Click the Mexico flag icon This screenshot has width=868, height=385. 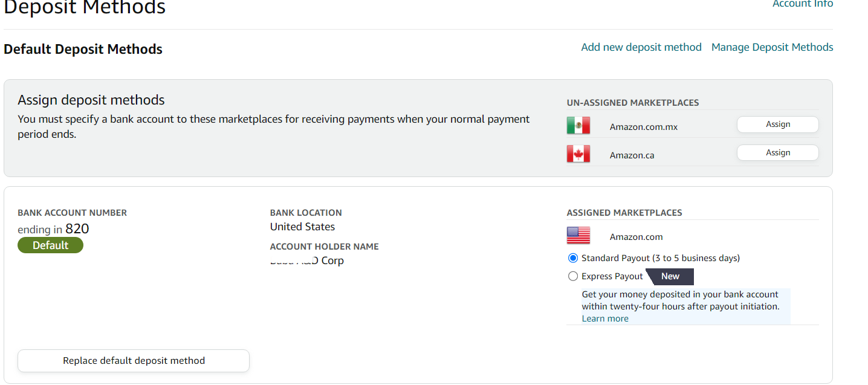(x=578, y=126)
